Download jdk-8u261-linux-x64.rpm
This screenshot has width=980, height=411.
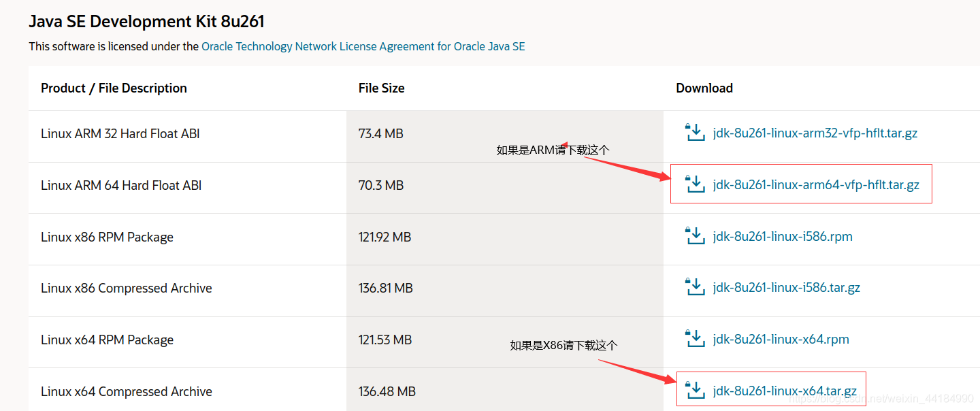tap(781, 340)
